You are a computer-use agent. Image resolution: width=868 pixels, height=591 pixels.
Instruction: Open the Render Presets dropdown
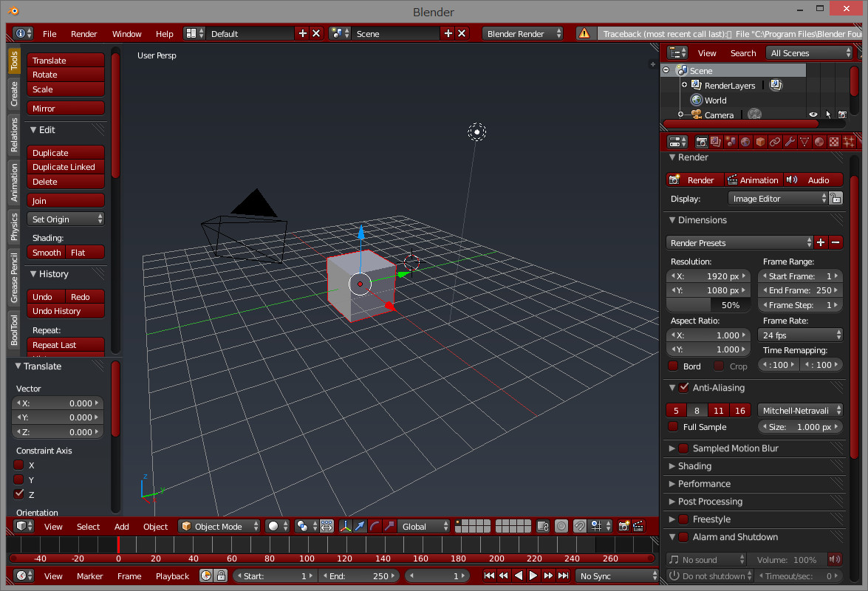click(739, 242)
